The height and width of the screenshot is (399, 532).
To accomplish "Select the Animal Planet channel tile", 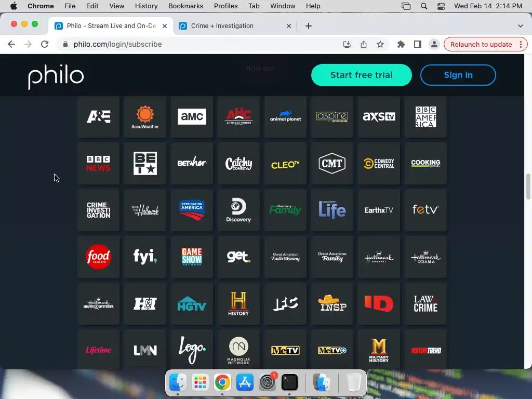I will (285, 117).
